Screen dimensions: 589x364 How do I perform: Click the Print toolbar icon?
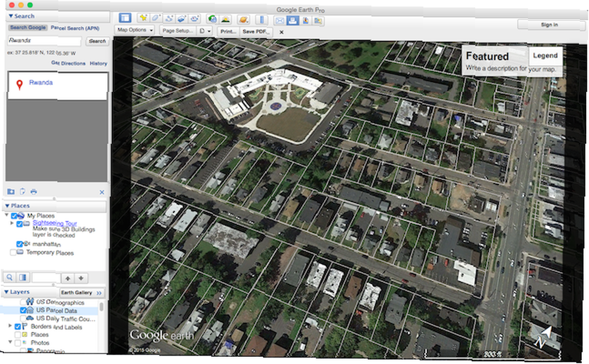(x=293, y=20)
